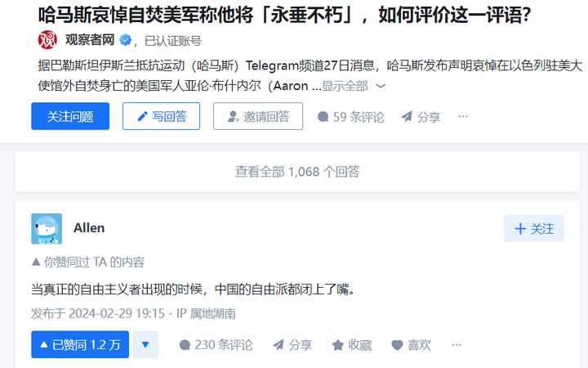The height and width of the screenshot is (368, 588).
Task: Downvote the answer with down-arrow button
Action: (145, 344)
